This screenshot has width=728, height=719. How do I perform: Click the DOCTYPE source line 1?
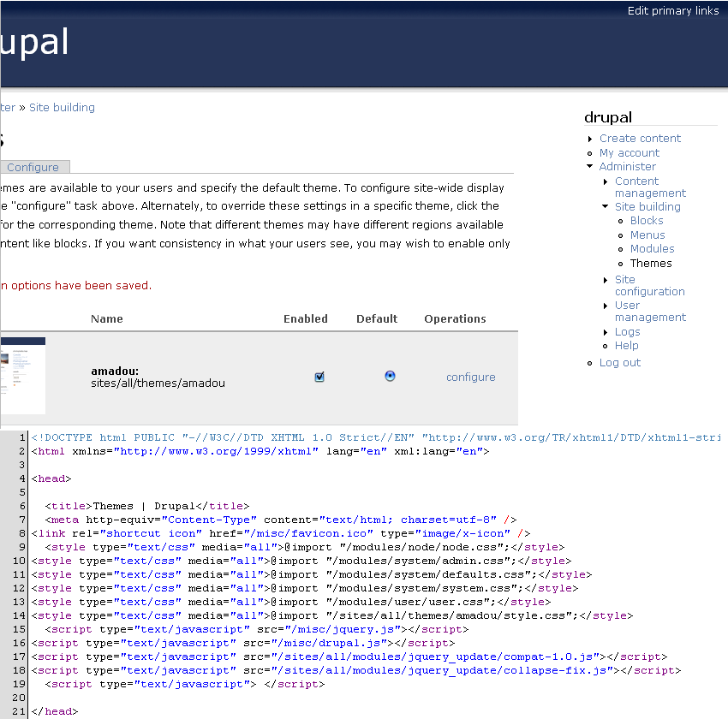point(376,437)
